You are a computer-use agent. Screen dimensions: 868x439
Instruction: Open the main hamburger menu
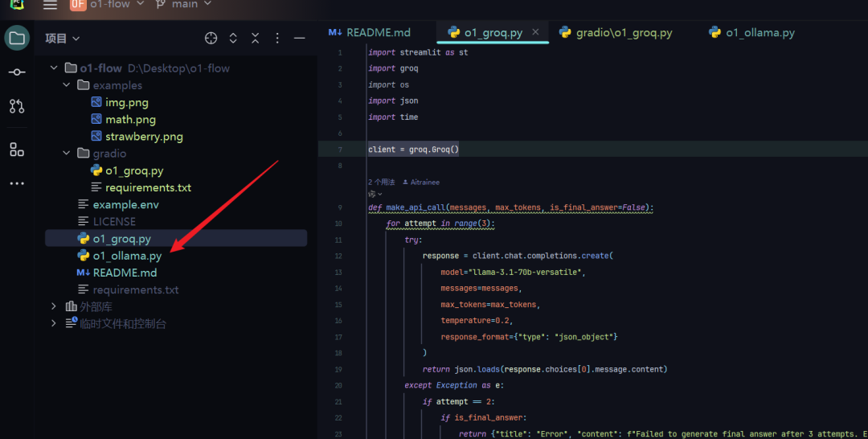(x=51, y=5)
